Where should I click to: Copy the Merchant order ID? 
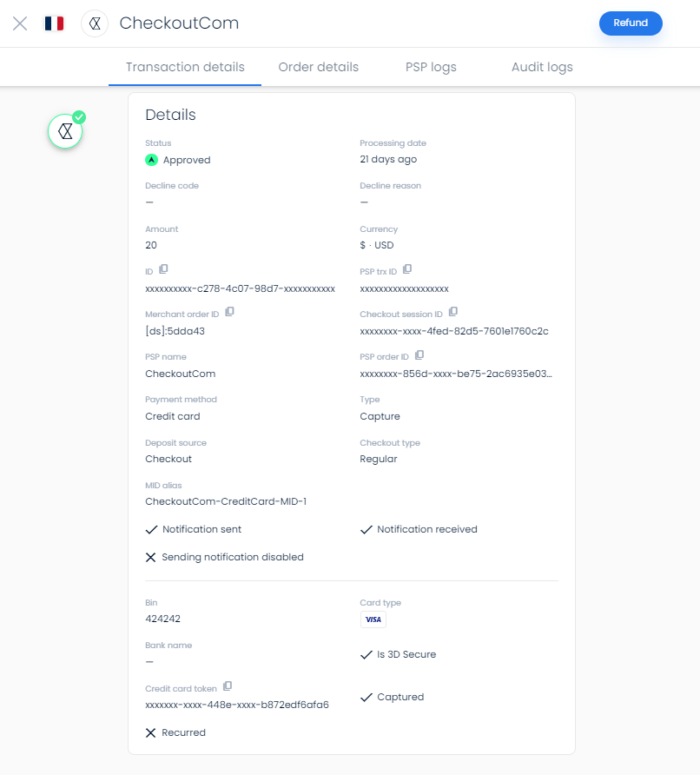click(x=229, y=312)
